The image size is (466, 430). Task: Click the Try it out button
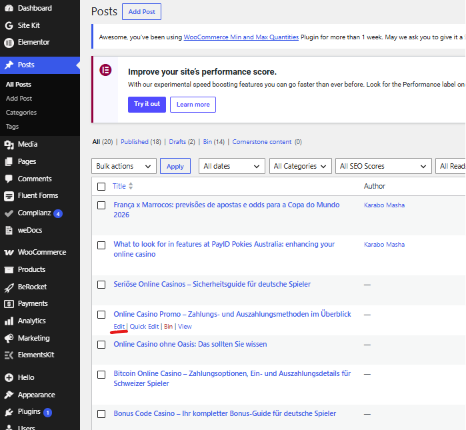(x=147, y=104)
